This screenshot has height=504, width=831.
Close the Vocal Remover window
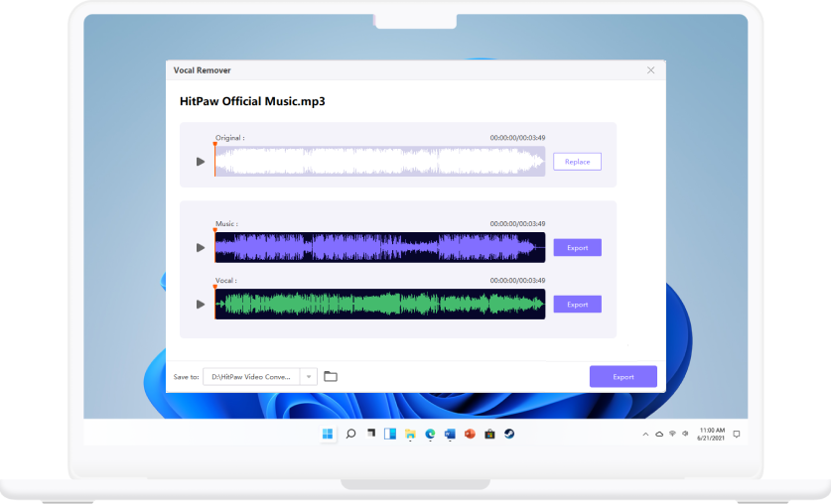click(x=651, y=70)
